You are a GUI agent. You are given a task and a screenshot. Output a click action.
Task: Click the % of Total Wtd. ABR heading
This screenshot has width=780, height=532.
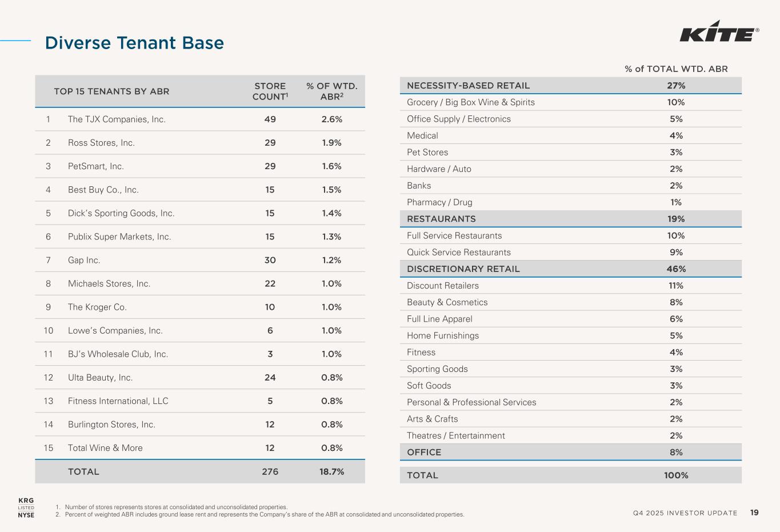(x=676, y=69)
